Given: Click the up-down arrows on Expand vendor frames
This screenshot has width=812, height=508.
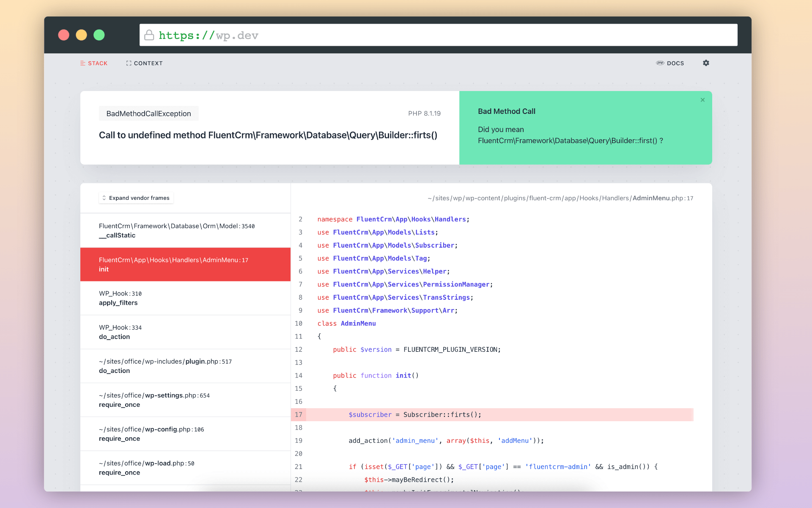Looking at the screenshot, I should click(104, 198).
